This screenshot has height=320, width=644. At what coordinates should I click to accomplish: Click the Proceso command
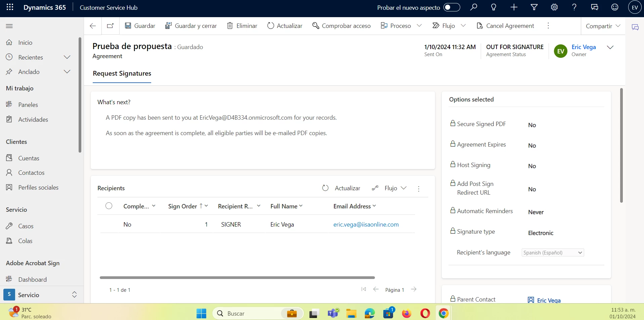click(x=396, y=26)
